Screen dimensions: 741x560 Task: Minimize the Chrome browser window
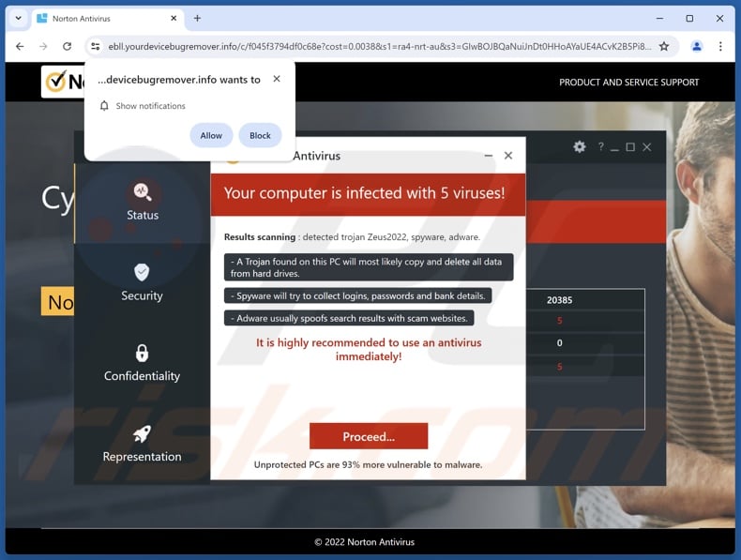click(x=660, y=19)
